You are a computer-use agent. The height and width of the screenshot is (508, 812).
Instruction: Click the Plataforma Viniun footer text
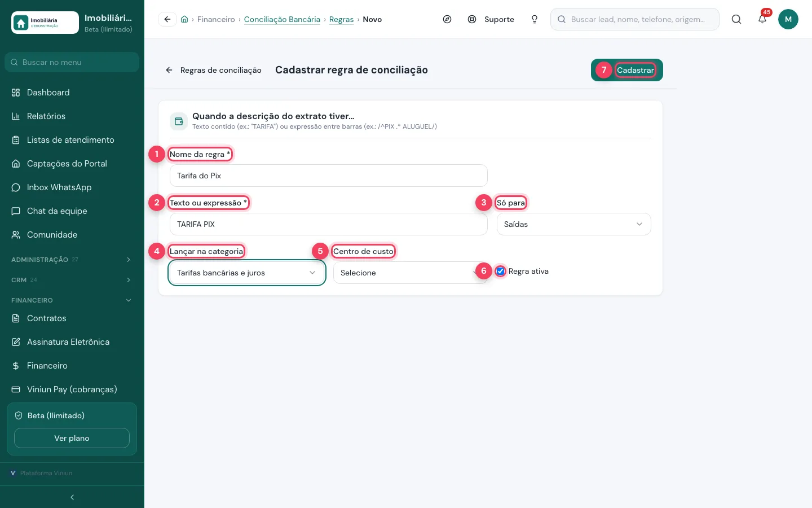(46, 473)
